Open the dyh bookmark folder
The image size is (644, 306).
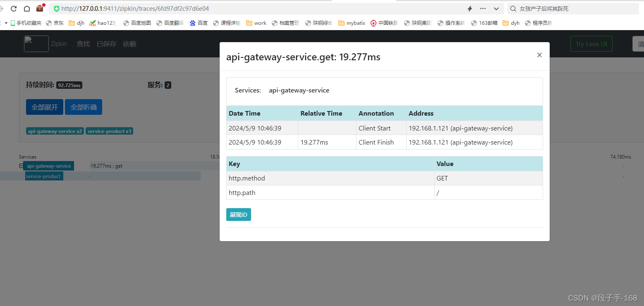pyautogui.click(x=511, y=23)
